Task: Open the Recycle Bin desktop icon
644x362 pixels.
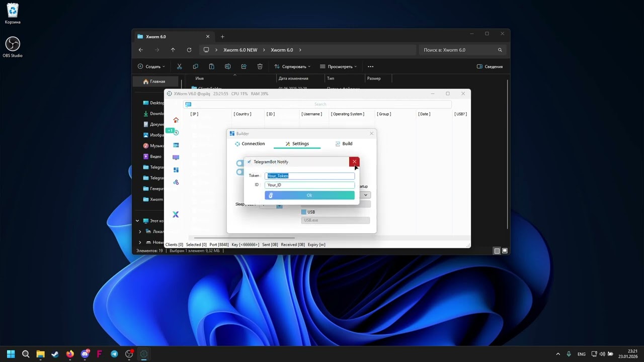Action: coord(13,14)
